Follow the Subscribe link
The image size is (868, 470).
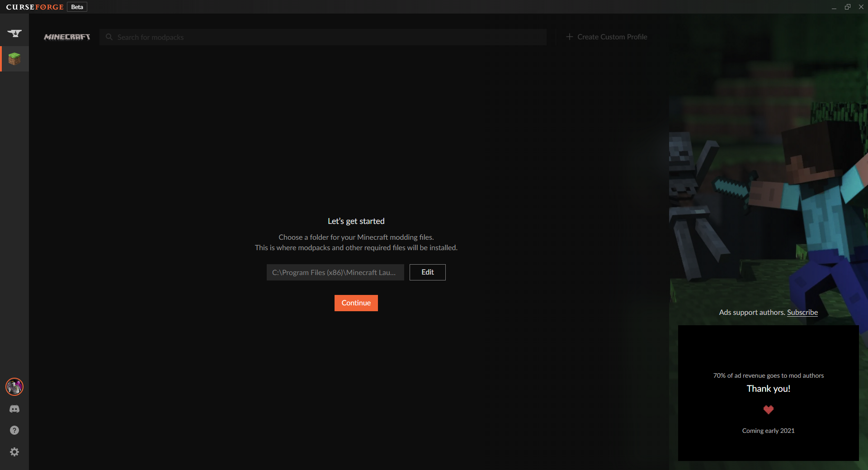pyautogui.click(x=802, y=313)
